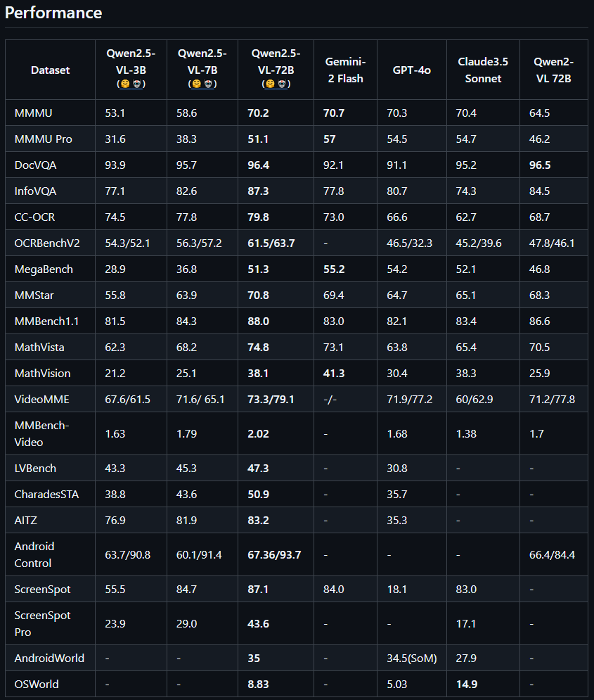Select the Dataset column header
Screen dimensions: 594x700
coord(51,70)
